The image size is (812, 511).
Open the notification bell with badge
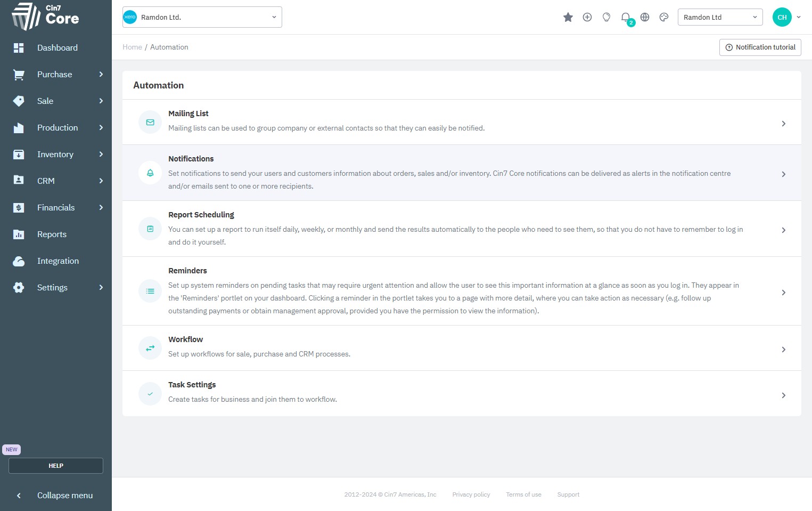coord(626,18)
